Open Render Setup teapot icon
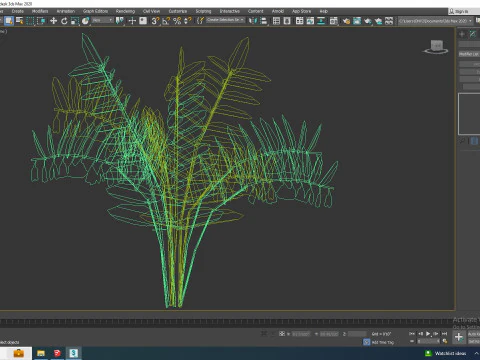This screenshot has height=360, width=480. coord(346,21)
